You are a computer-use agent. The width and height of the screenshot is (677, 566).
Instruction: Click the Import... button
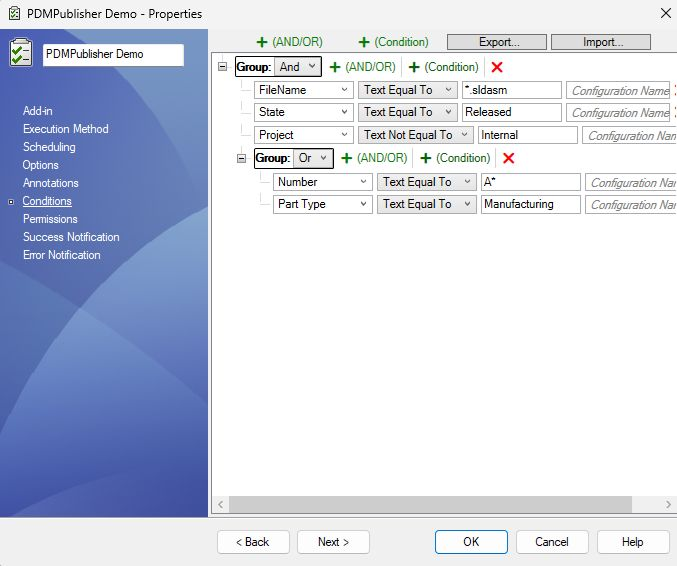pyautogui.click(x=601, y=42)
